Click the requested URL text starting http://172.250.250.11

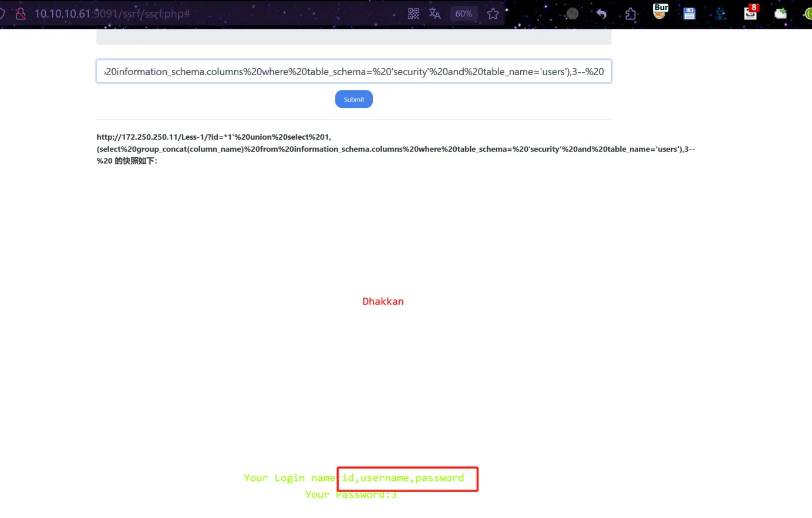(x=396, y=149)
